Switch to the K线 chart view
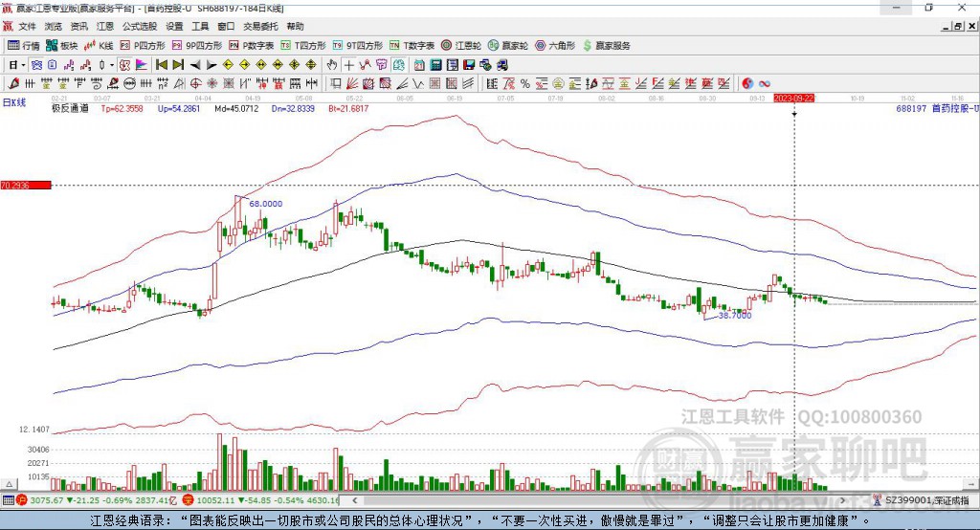The image size is (980, 530). 99,46
